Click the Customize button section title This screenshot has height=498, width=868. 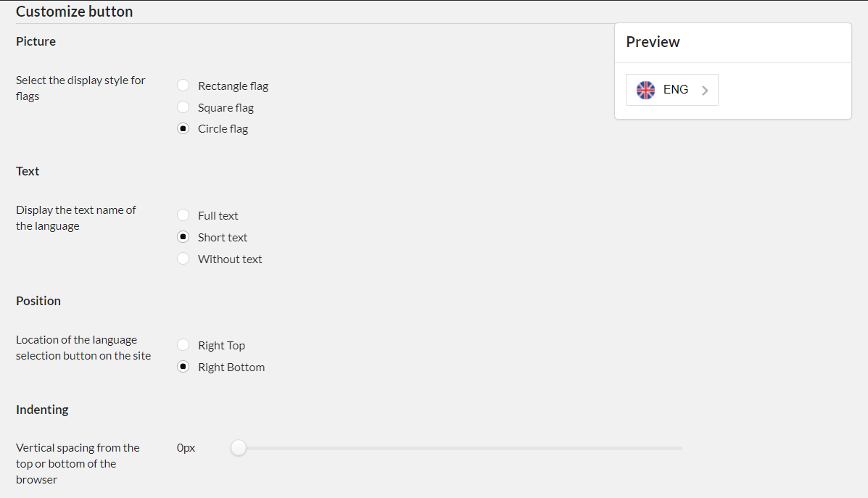pyautogui.click(x=74, y=12)
